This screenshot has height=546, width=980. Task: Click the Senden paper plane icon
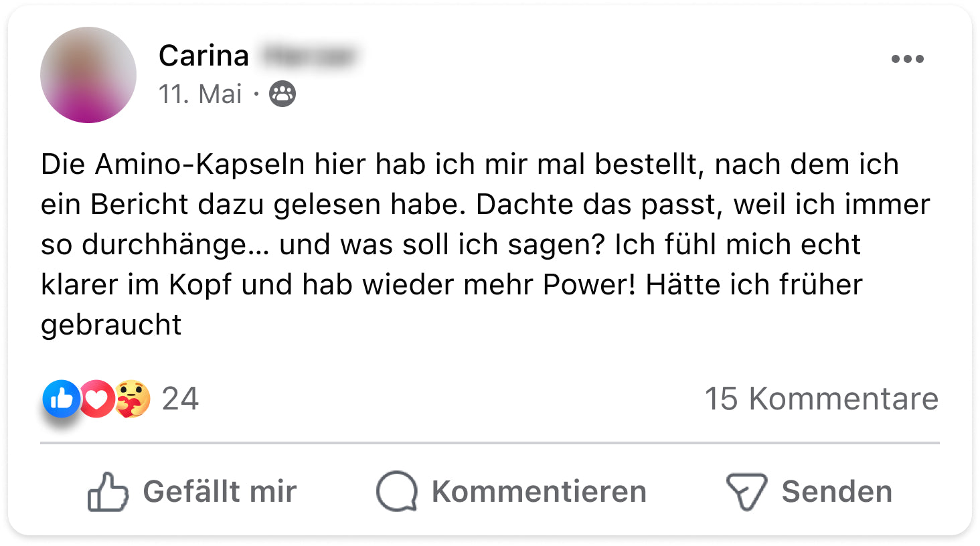(746, 492)
